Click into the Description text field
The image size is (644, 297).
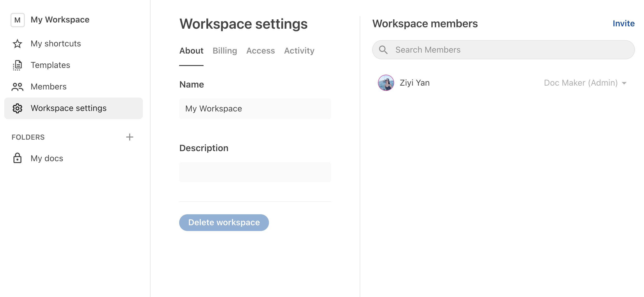pos(255,172)
